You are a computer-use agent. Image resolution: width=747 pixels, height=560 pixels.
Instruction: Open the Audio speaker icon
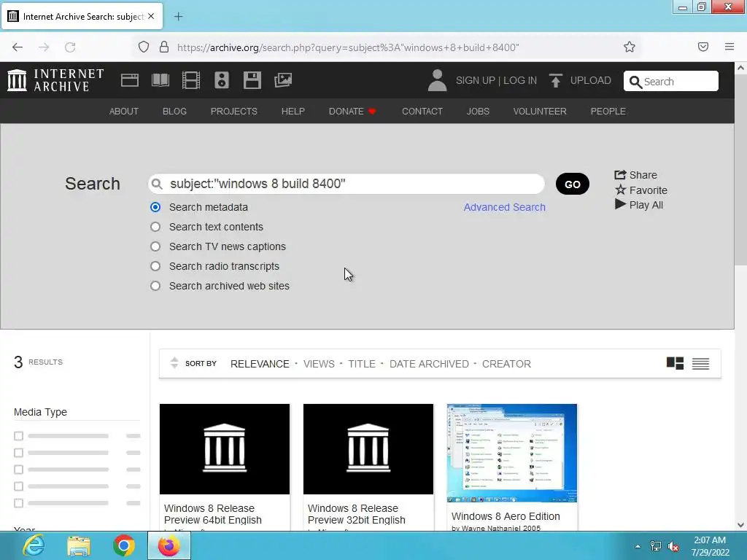(x=222, y=80)
